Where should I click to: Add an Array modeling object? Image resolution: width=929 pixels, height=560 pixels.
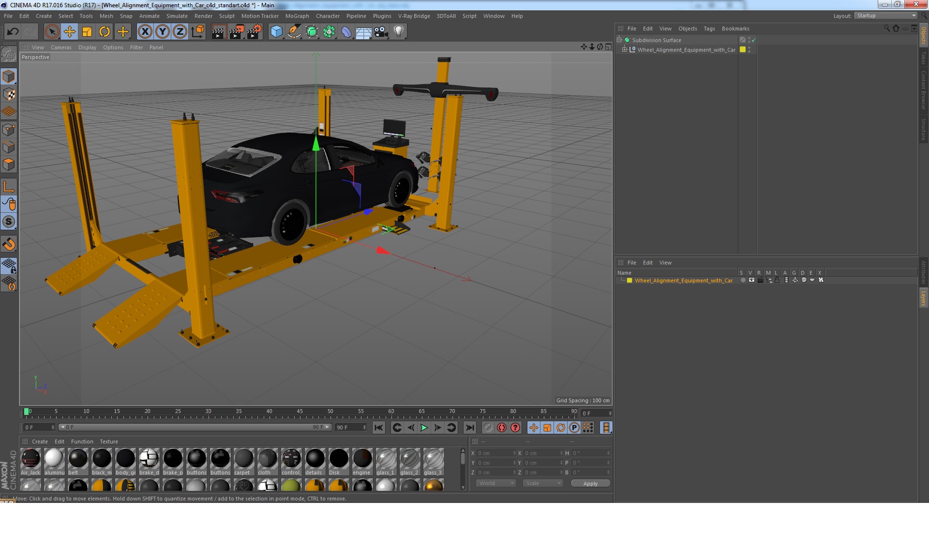point(329,32)
